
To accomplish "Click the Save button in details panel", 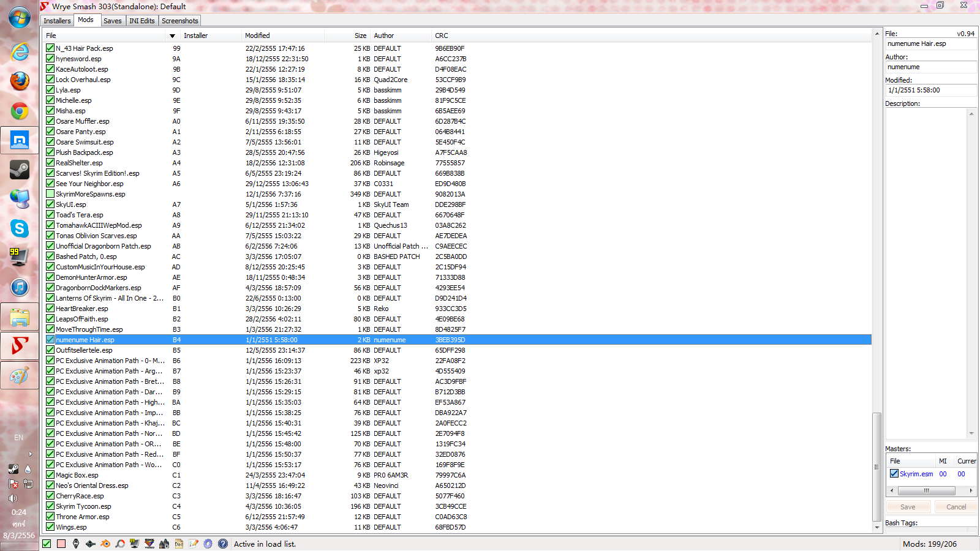I will 908,507.
